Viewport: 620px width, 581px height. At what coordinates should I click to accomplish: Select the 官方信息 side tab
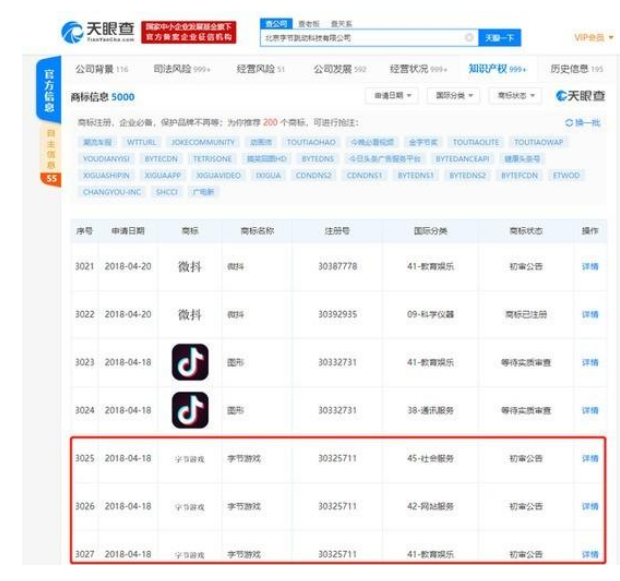tap(49, 90)
